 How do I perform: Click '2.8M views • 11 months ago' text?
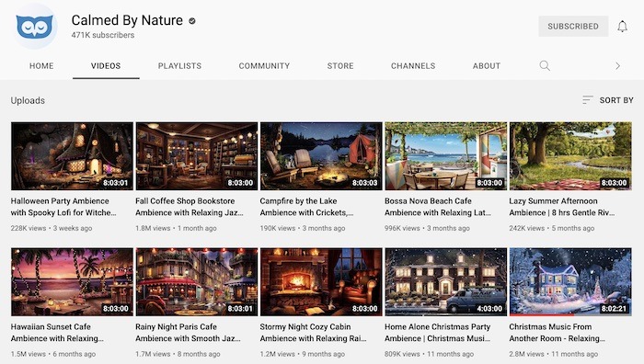tap(554, 354)
